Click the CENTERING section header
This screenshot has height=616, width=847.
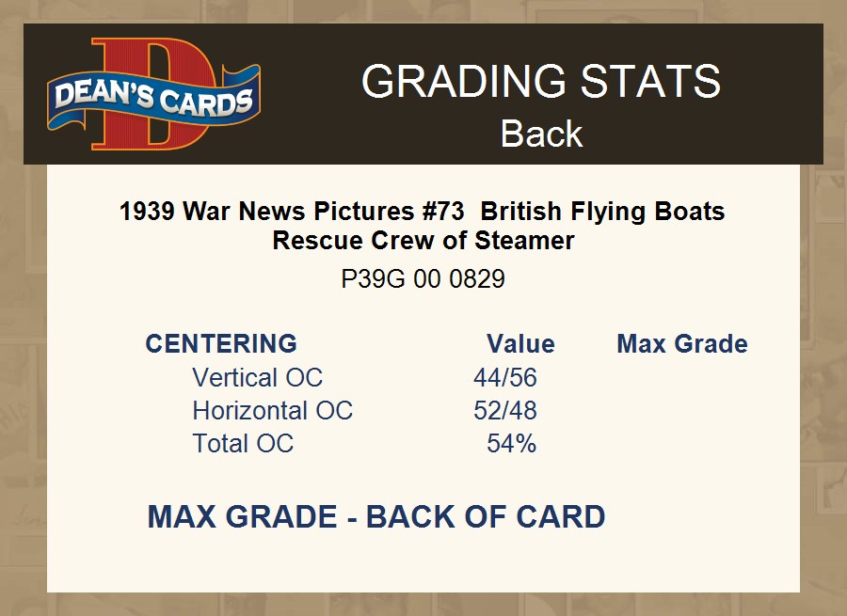tap(221, 343)
